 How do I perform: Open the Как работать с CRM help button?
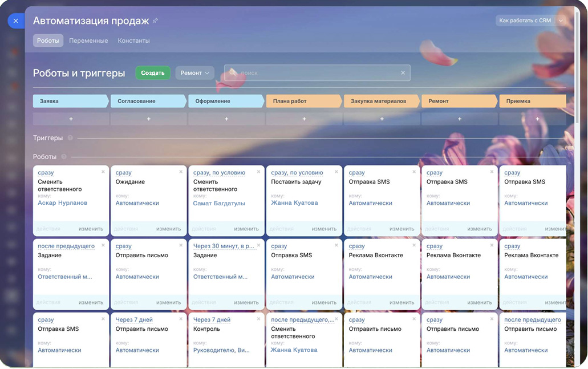point(525,21)
